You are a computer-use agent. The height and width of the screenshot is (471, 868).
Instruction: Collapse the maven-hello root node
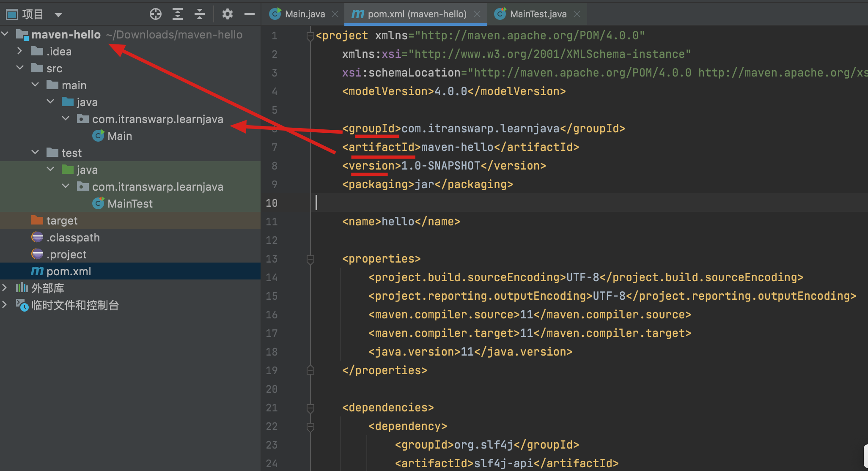tap(5, 34)
